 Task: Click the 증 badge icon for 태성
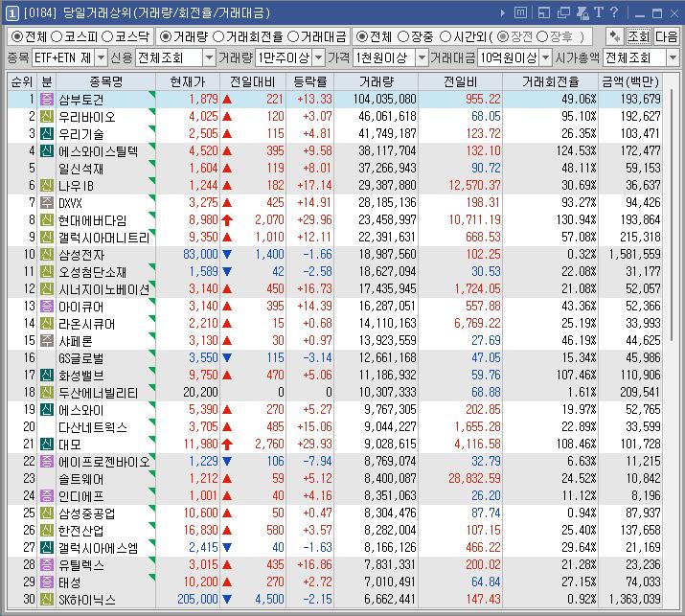tap(47, 582)
